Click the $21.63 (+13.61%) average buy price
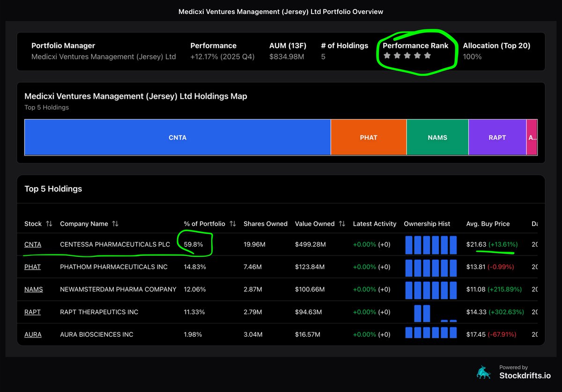Screen dimensions: 562x392 click(x=492, y=244)
